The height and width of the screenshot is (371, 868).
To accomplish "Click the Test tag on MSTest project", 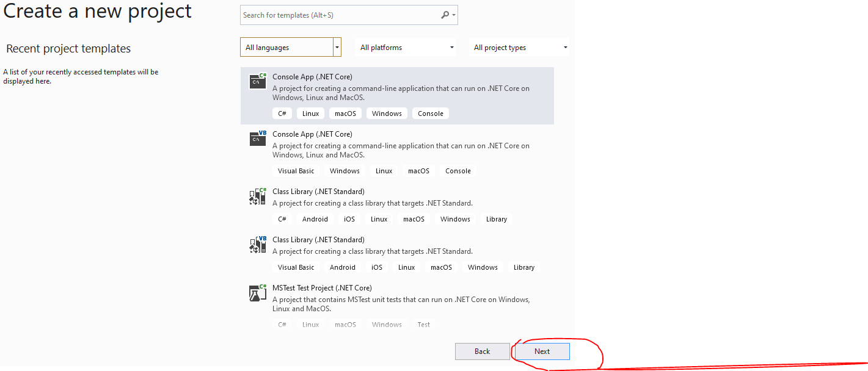I will 424,325.
